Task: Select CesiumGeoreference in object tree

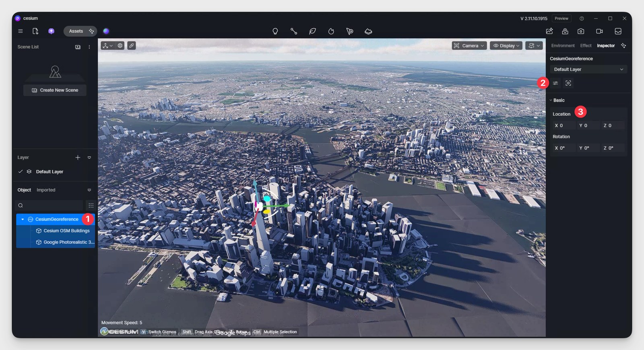Action: 56,219
